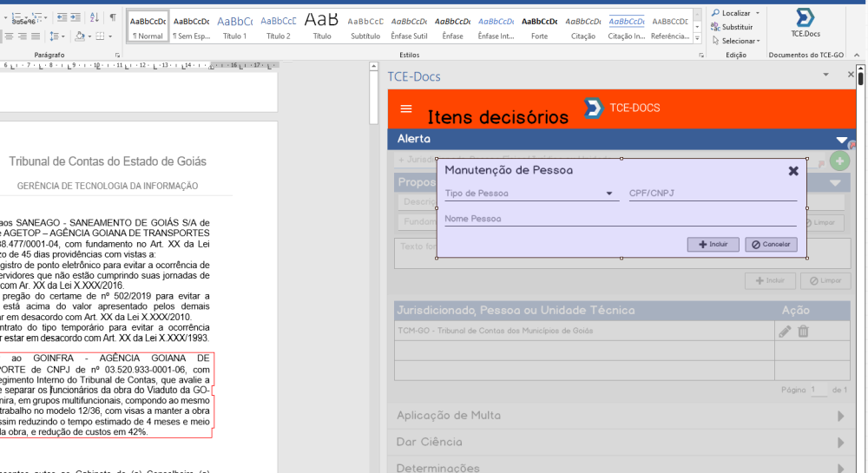Open the Tipo de Pessoa dropdown
The image size is (868, 473).
pos(609,194)
